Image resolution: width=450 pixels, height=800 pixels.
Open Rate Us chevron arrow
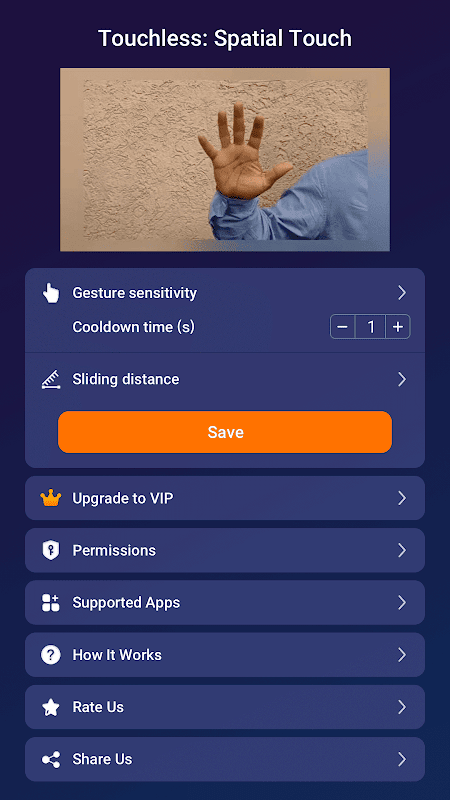coord(402,707)
